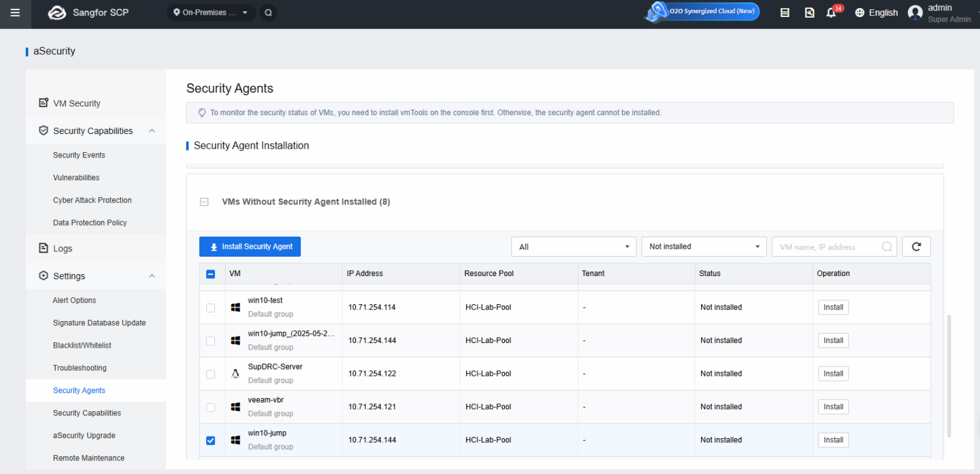Open the Not installed status dropdown
This screenshot has height=474, width=980.
pyautogui.click(x=705, y=247)
